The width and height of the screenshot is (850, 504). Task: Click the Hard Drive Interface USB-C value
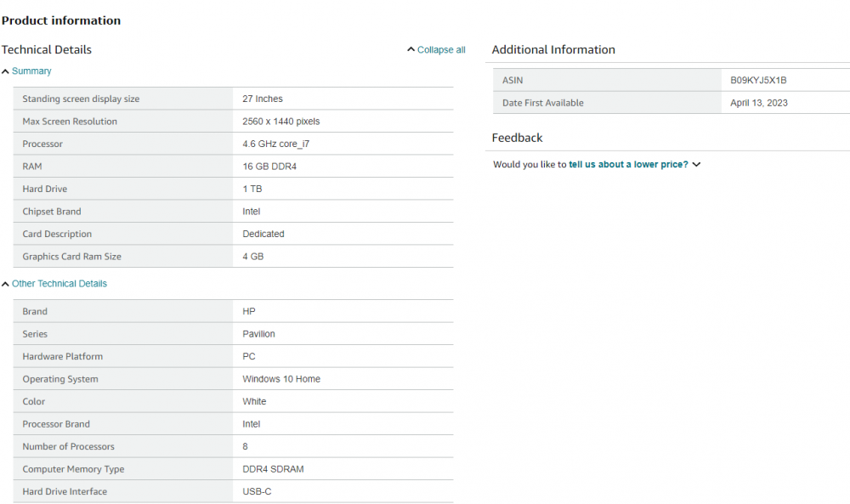257,491
